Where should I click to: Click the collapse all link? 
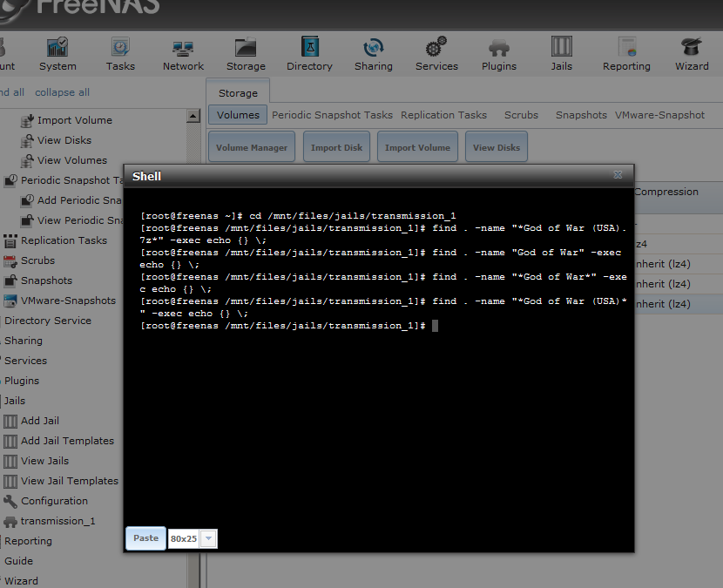pos(62,92)
